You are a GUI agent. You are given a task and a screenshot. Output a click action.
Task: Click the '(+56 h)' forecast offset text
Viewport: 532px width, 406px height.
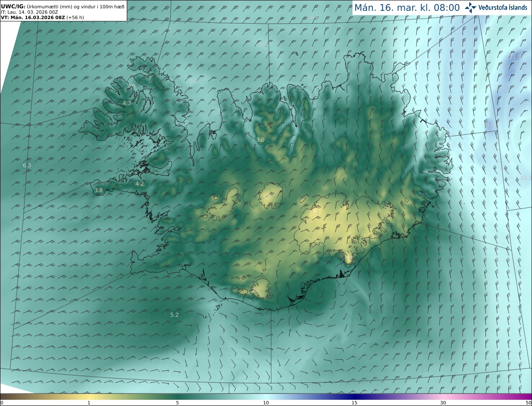point(75,17)
